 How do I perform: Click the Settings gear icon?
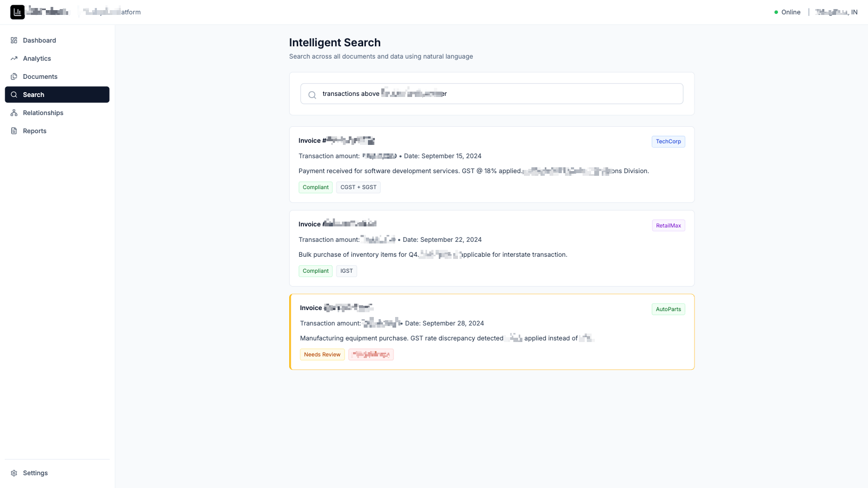[x=14, y=473]
